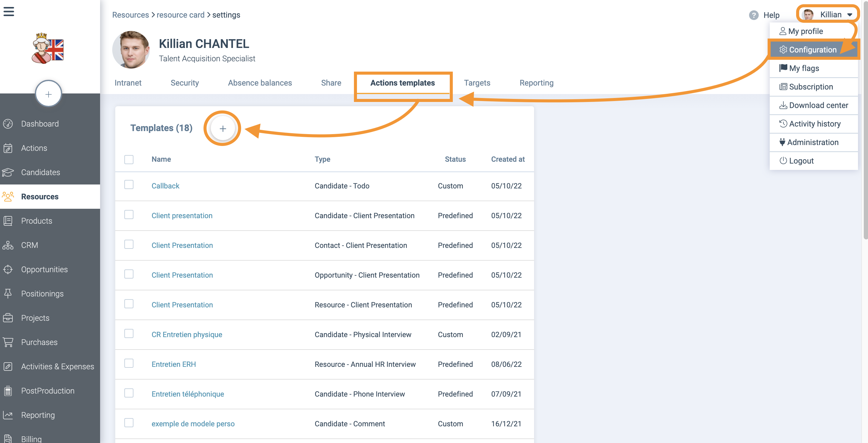868x443 pixels.
Task: Check the Opportunity - Client Presentation row checkbox
Action: point(129,274)
